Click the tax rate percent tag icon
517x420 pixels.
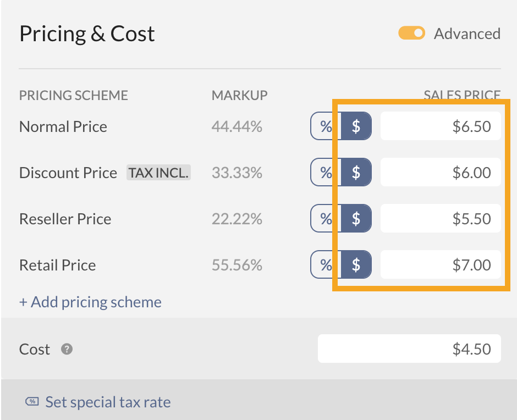click(x=32, y=402)
